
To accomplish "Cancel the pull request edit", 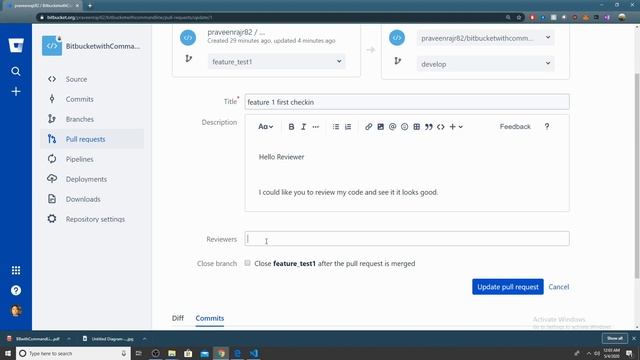I will (x=559, y=287).
